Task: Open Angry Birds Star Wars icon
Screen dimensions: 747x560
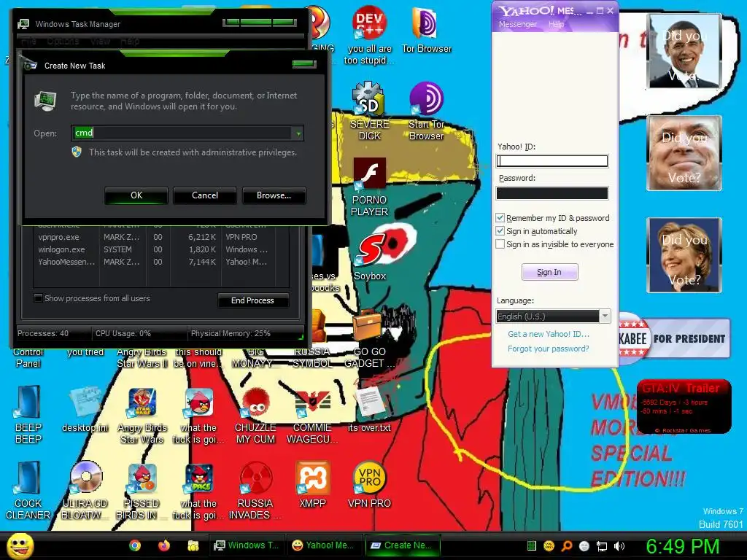Action: click(142, 415)
